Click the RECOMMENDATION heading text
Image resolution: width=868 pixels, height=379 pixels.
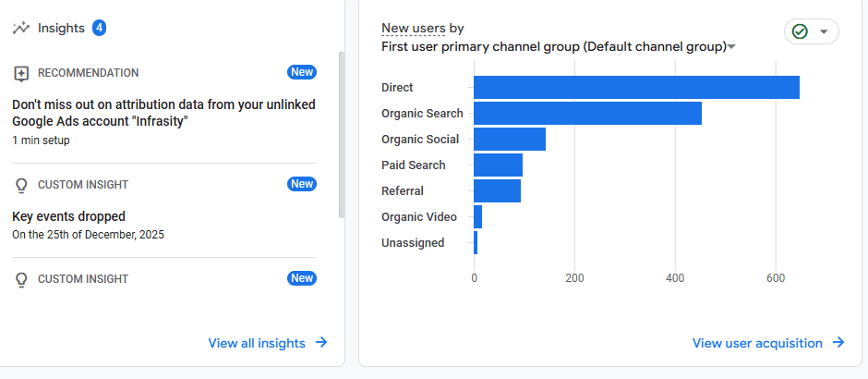(x=89, y=73)
